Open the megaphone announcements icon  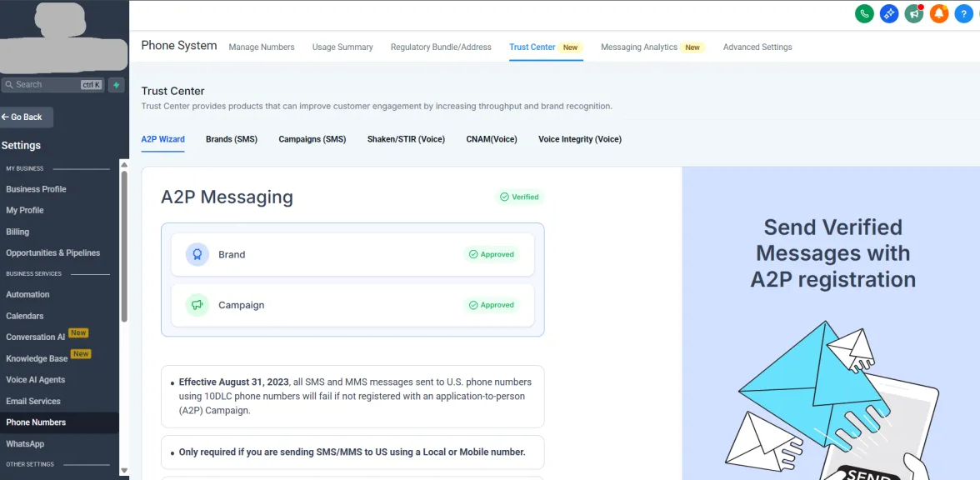tap(913, 13)
